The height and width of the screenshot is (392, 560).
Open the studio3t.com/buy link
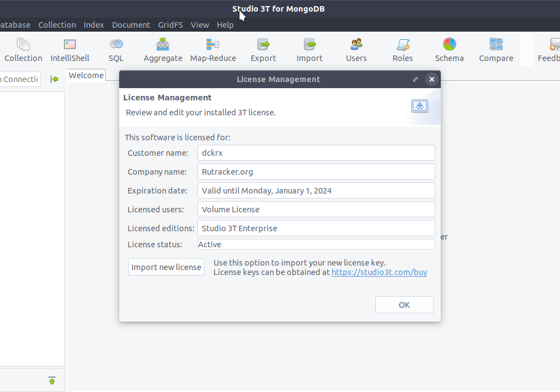point(379,272)
